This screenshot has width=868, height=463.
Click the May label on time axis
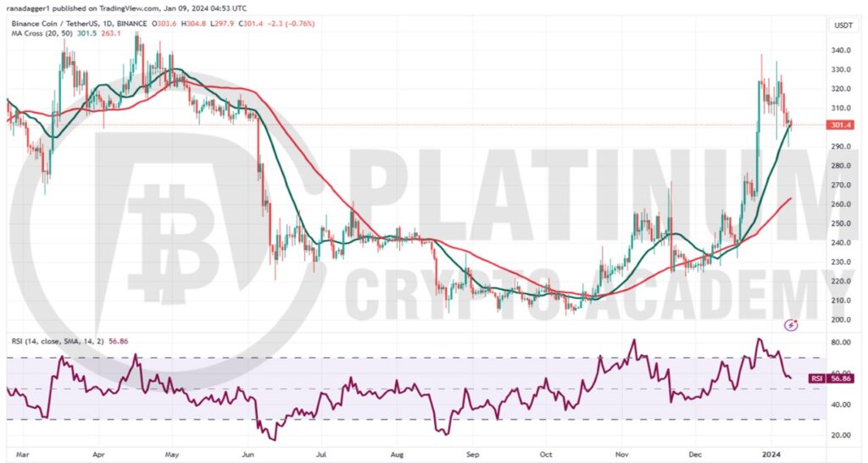click(x=171, y=455)
